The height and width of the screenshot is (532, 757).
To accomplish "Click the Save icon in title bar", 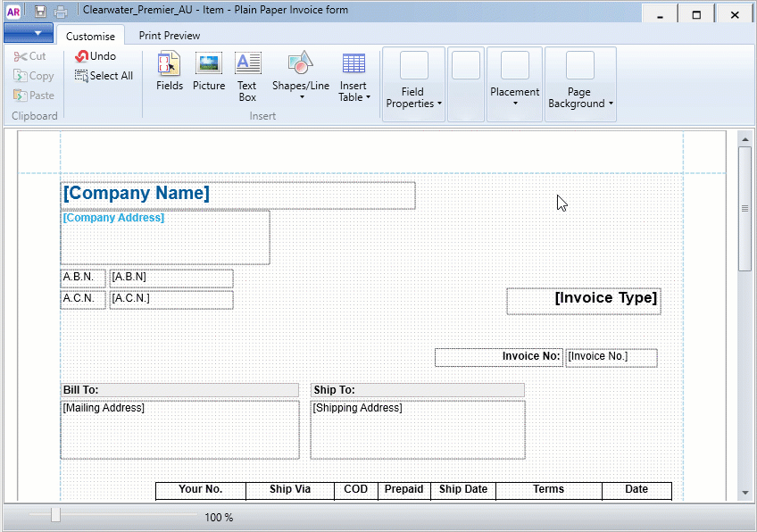I will tap(40, 11).
